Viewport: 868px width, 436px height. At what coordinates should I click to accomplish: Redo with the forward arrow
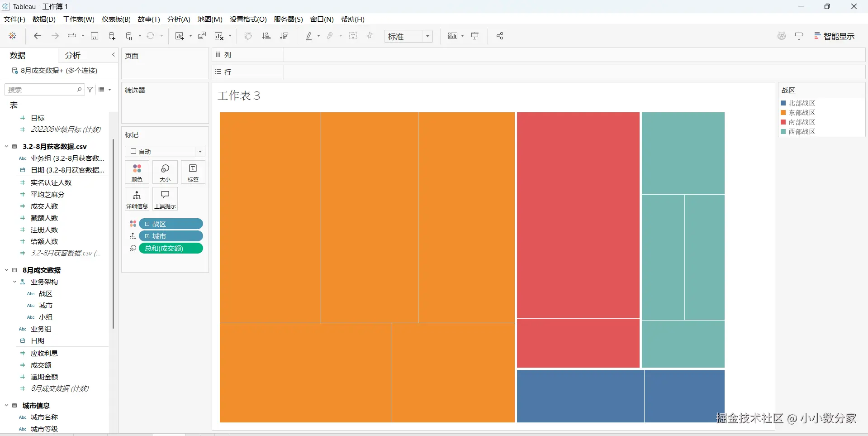point(55,36)
